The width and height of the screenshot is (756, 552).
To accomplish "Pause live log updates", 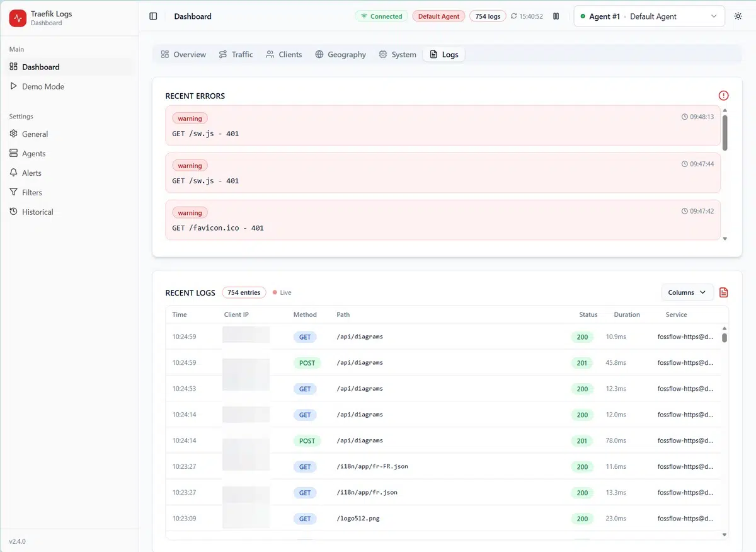I will pos(556,16).
